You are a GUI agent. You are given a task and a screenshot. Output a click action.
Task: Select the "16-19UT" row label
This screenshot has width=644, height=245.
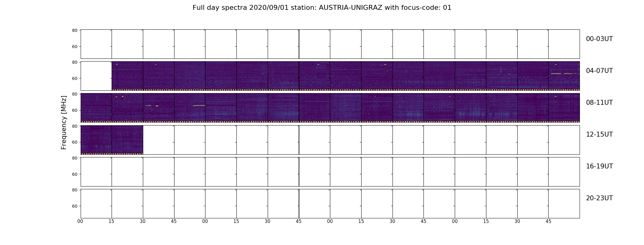599,166
